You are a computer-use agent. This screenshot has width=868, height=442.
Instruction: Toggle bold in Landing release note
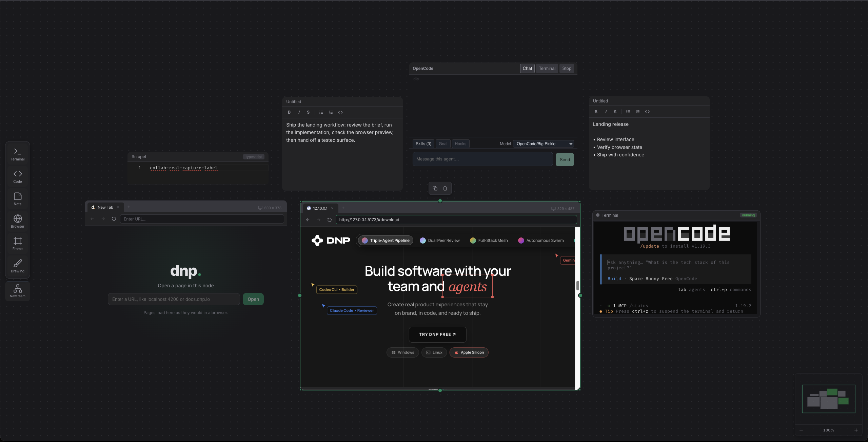coord(596,112)
